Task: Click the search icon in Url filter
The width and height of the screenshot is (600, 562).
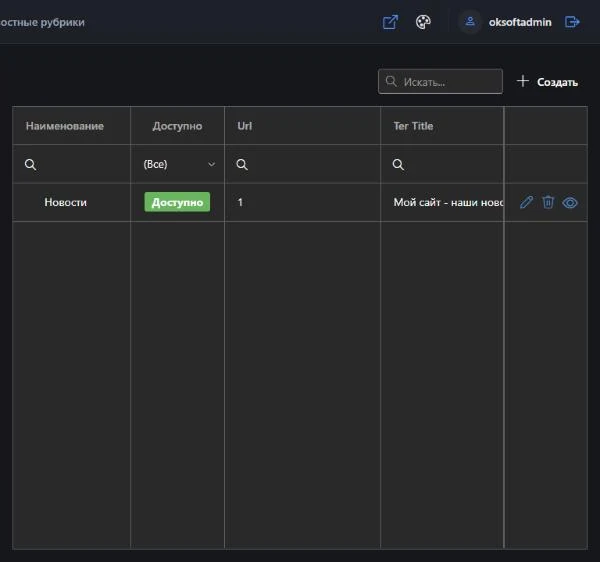Action: [x=242, y=165]
